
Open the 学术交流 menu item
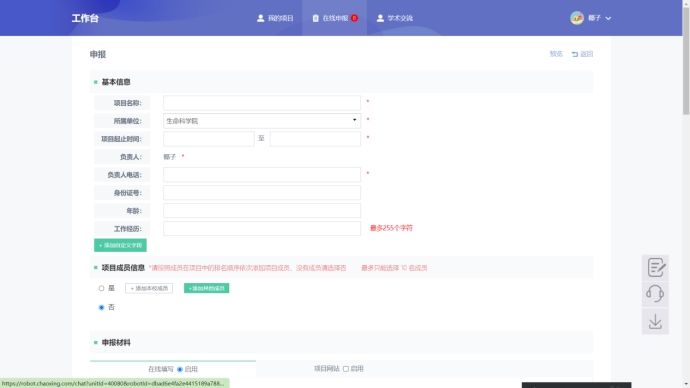pos(395,18)
